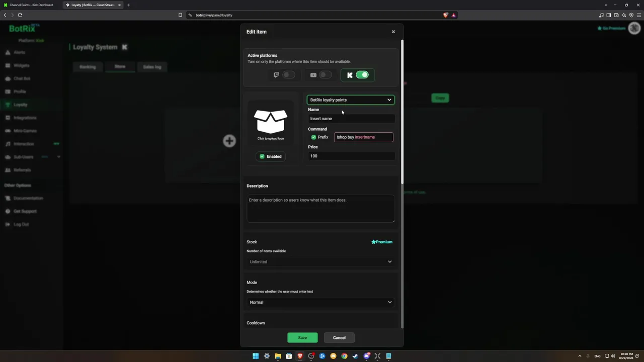This screenshot has width=644, height=362.
Task: Open Loyalty in the sidebar
Action: tap(20, 105)
